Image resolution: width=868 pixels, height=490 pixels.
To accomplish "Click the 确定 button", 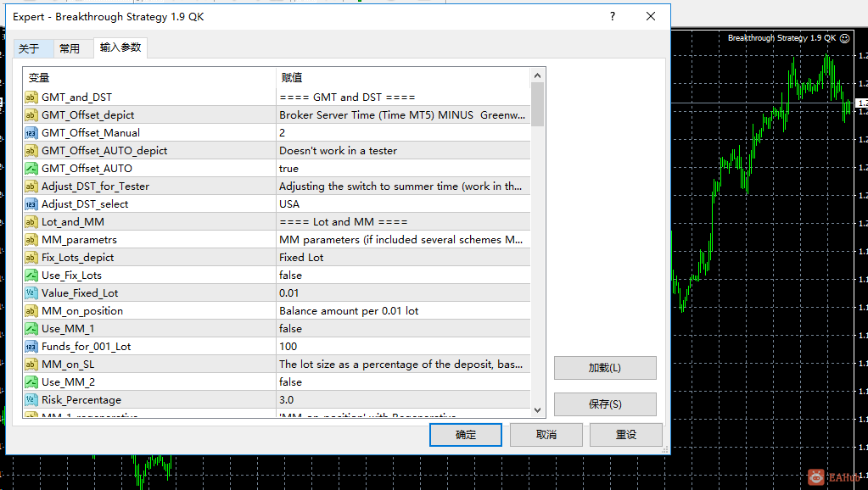I will [466, 435].
